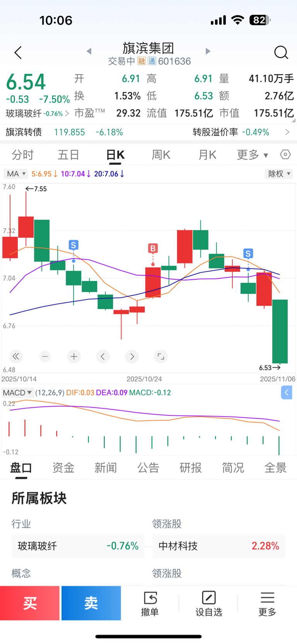Switch to the 资金 tab

[63, 468]
